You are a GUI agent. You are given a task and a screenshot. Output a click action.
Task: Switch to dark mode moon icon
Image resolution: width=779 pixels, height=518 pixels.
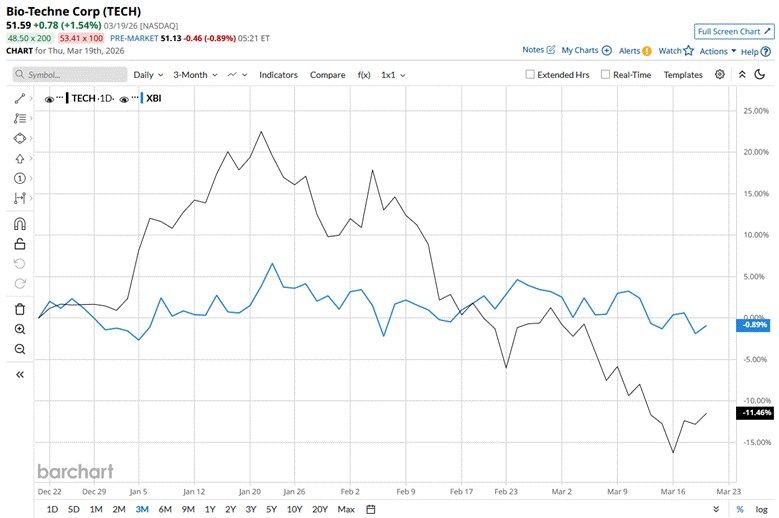tap(760, 74)
